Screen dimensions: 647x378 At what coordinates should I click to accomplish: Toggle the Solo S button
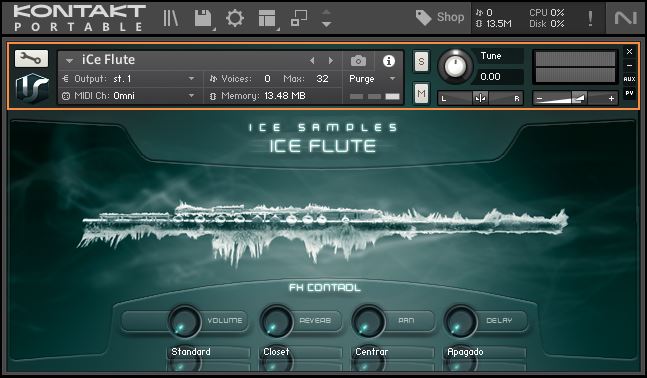pyautogui.click(x=421, y=61)
